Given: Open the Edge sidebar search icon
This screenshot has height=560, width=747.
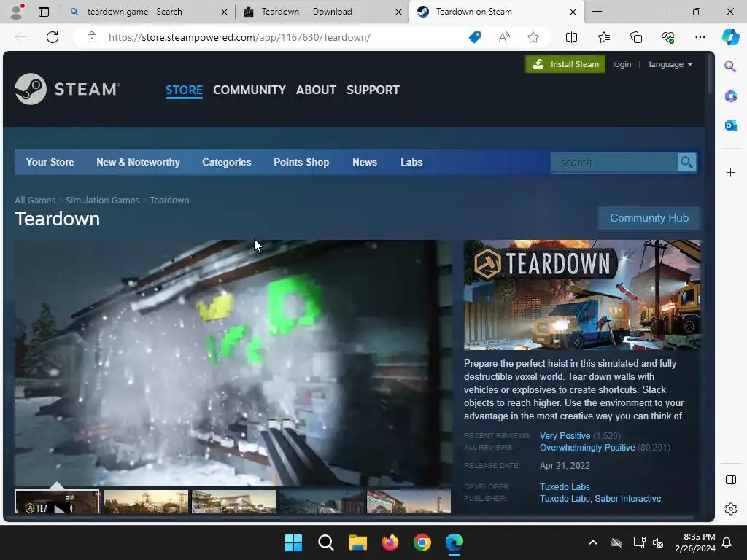Looking at the screenshot, I should pos(730,66).
